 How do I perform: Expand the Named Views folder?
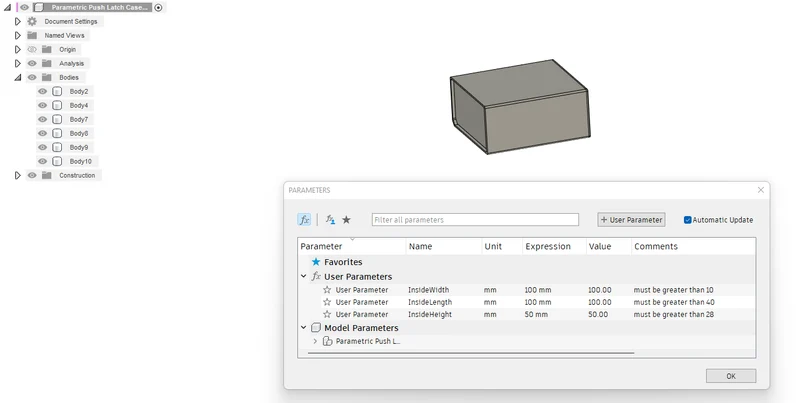click(17, 35)
